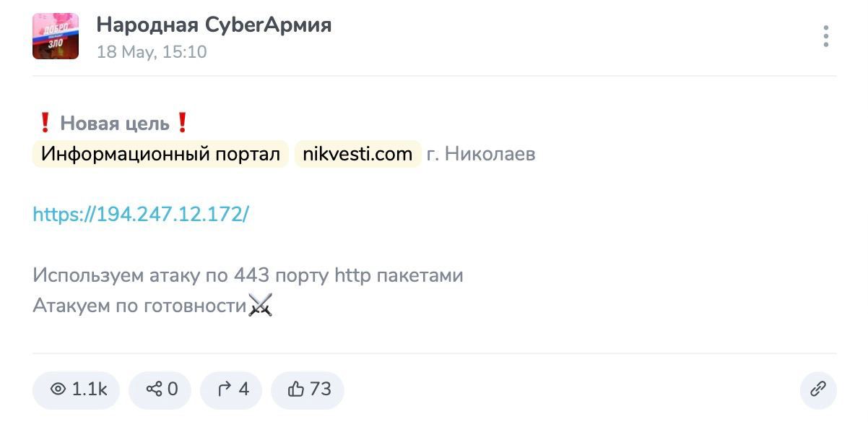
Task: Click the channel avatar thumbnail
Action: [56, 36]
